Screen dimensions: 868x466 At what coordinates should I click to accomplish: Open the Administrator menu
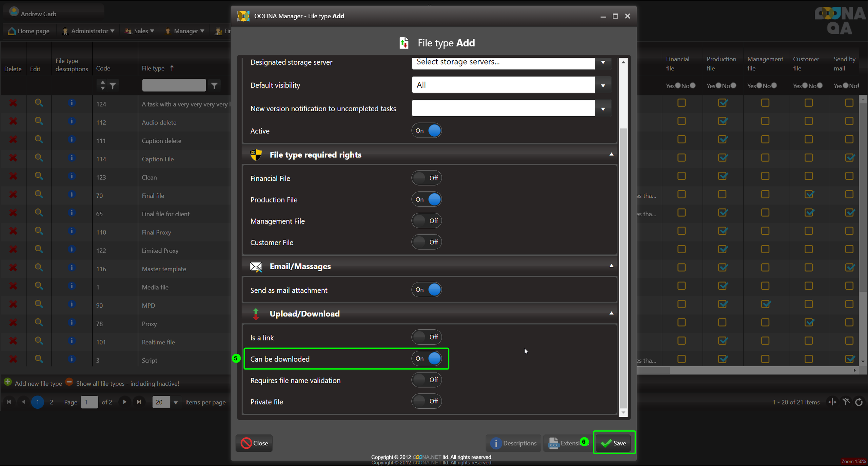(89, 31)
